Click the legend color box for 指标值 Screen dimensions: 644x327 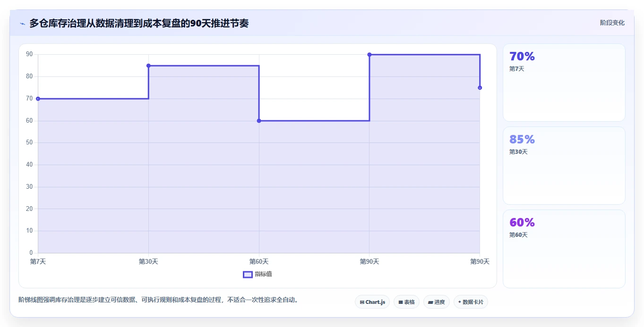(x=248, y=274)
